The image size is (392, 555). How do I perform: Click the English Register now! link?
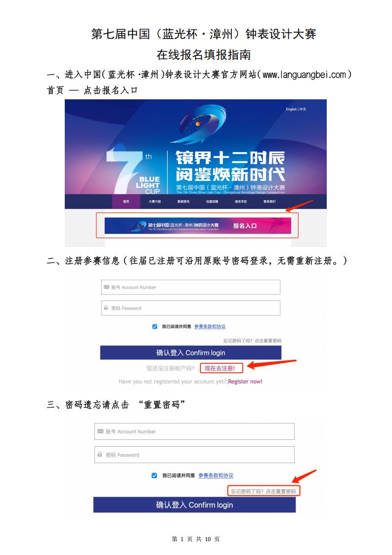click(245, 382)
